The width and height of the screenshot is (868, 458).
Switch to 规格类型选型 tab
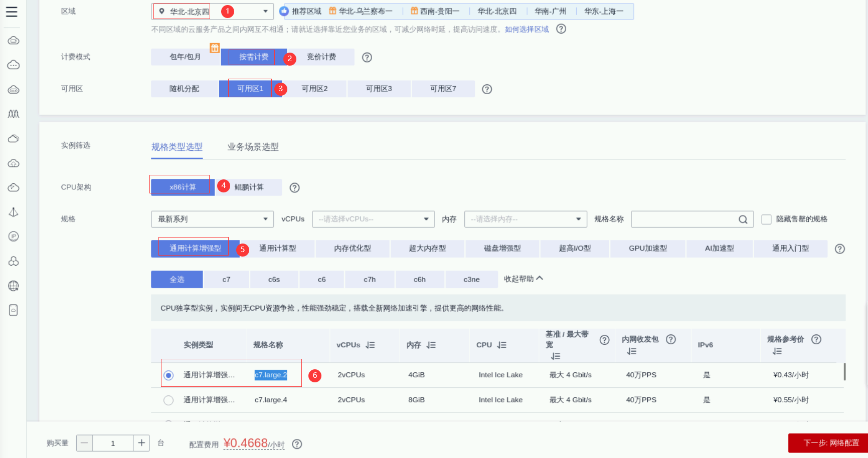(x=177, y=147)
